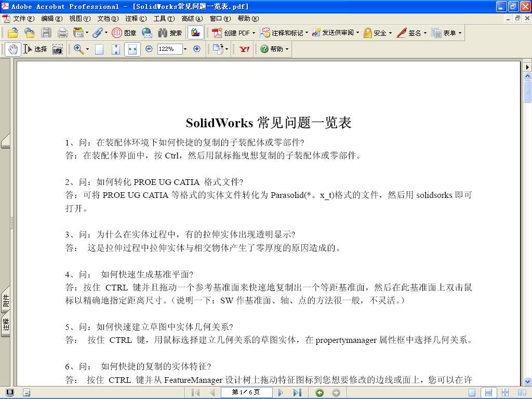Click the email globe icon

point(147,33)
